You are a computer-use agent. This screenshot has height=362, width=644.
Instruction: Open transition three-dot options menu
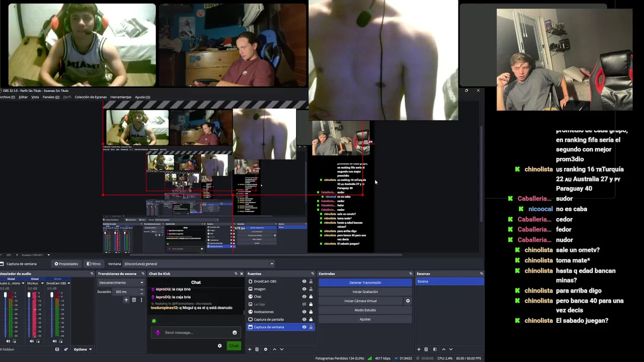(x=141, y=300)
